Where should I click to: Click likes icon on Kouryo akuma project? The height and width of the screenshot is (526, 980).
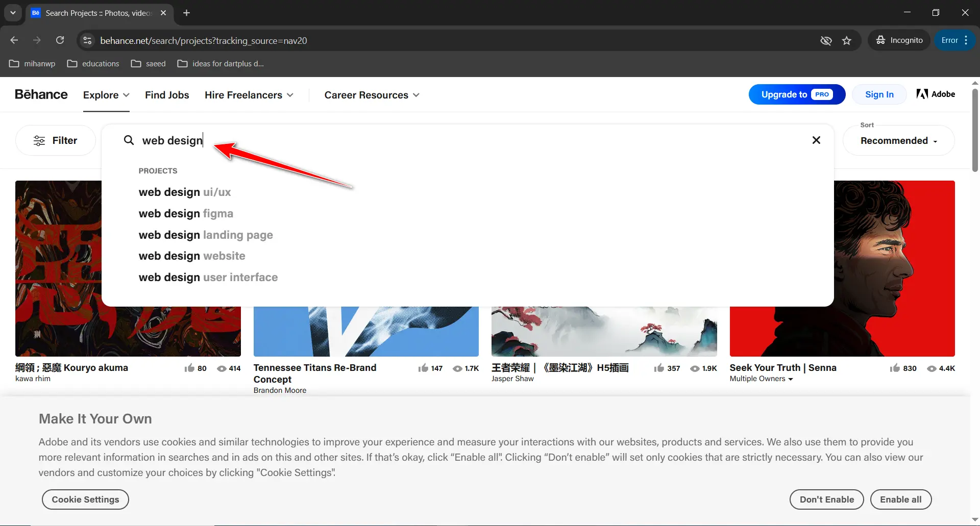tap(189, 368)
